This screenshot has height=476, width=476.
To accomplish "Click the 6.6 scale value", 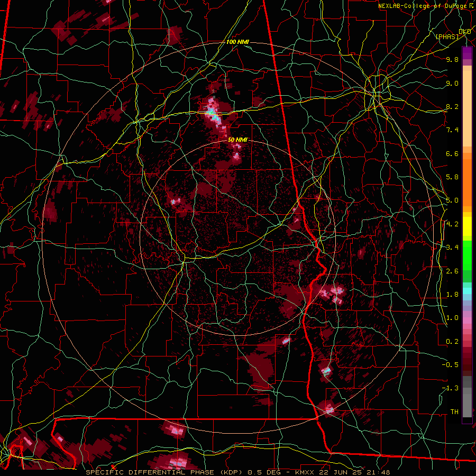I will click(452, 154).
